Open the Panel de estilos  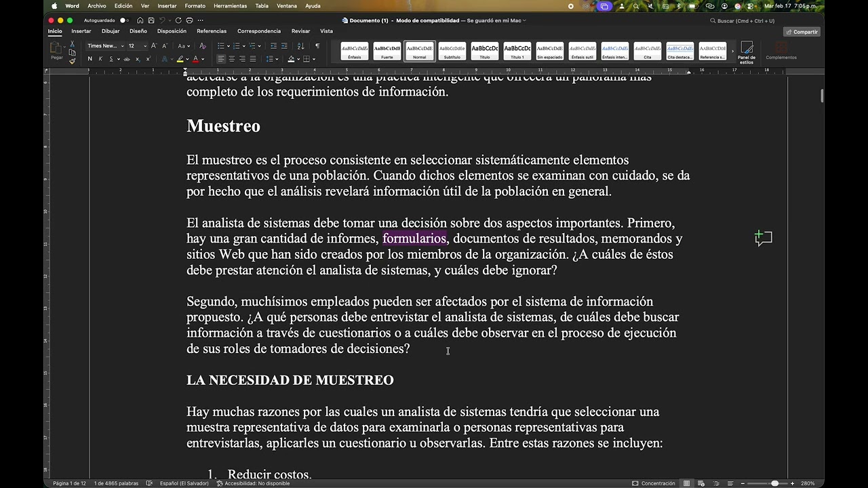pyautogui.click(x=747, y=52)
